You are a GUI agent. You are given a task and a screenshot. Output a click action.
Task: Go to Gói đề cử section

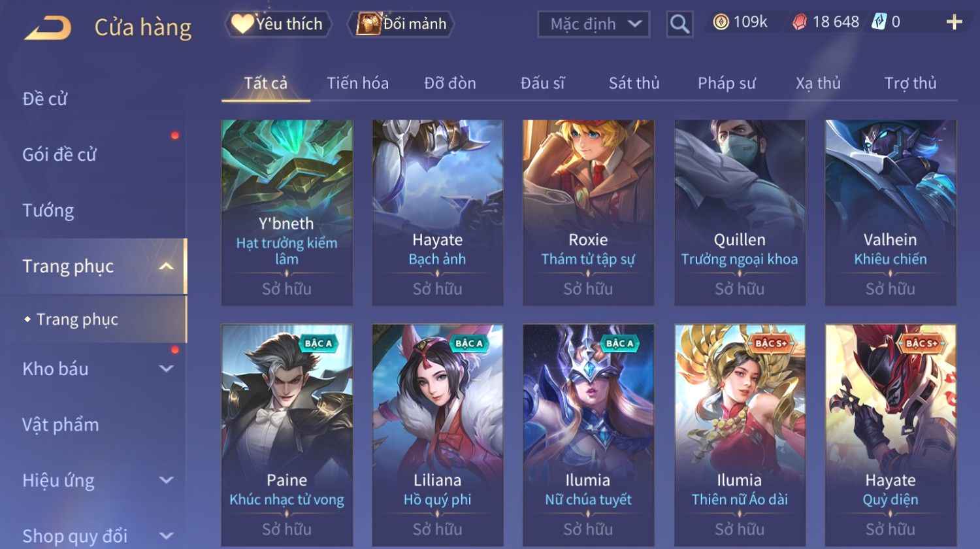pos(59,154)
